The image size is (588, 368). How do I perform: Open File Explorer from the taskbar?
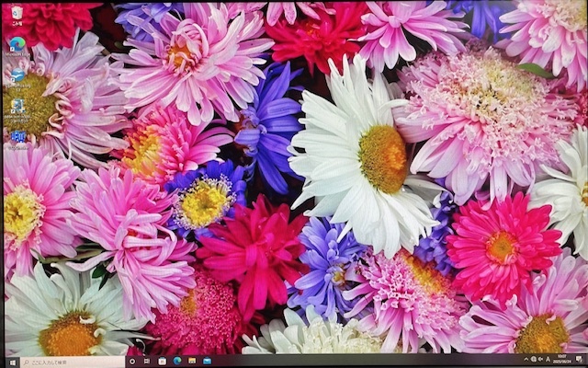[x=192, y=362]
